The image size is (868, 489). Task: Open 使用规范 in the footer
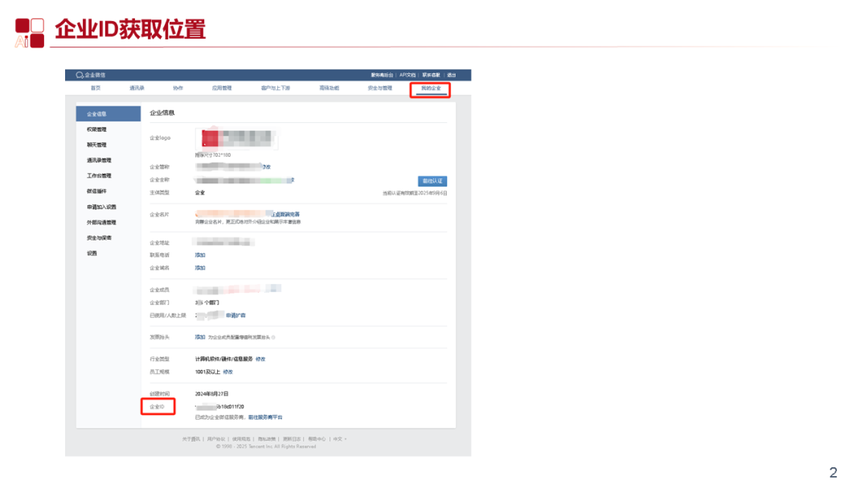(x=241, y=439)
